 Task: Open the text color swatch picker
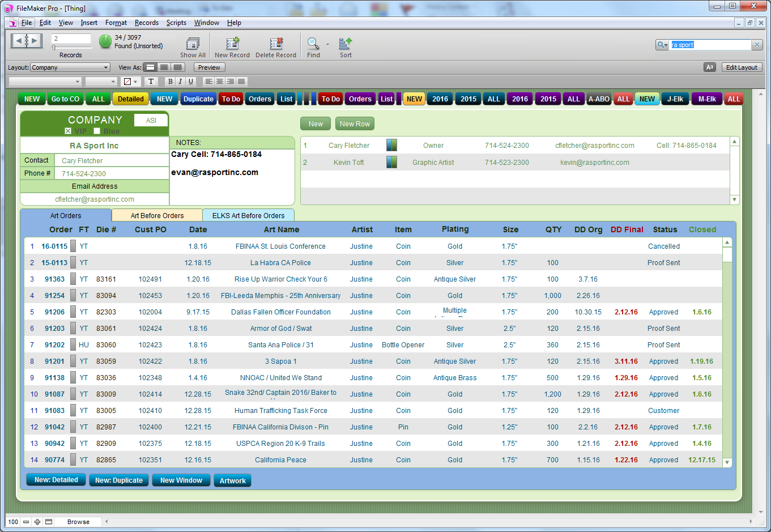click(130, 82)
